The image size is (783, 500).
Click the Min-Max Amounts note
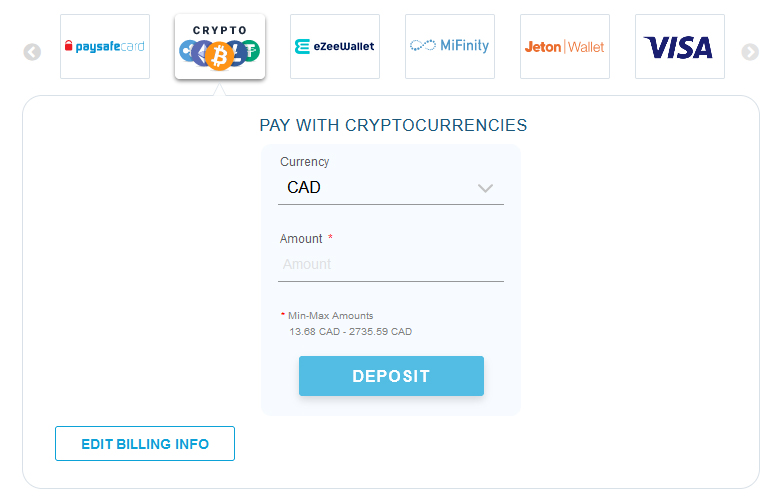(x=331, y=315)
